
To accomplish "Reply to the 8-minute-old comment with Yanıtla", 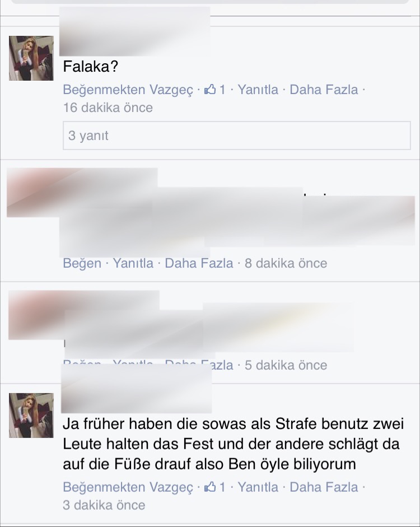I will point(133,263).
